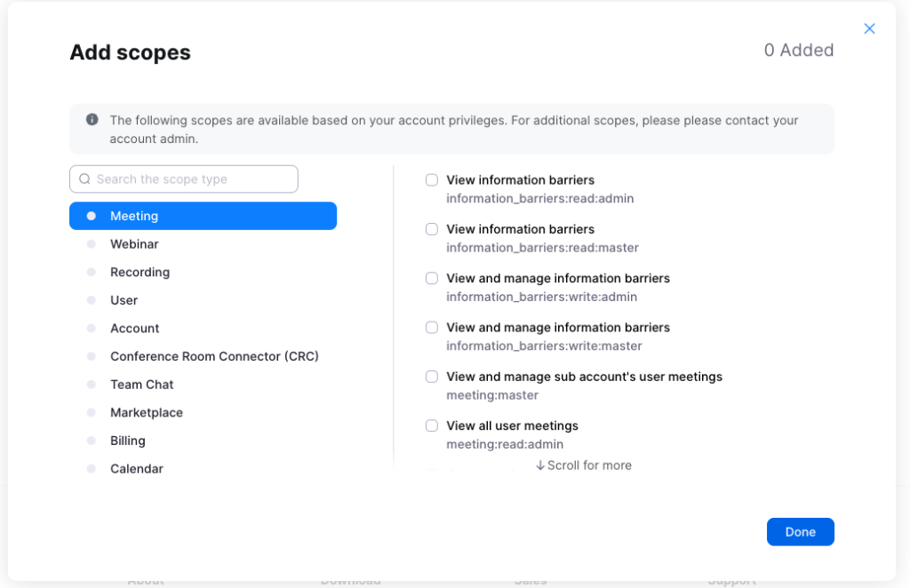Focus the Search the scope type field
This screenshot has height=588, width=910.
pos(192,179)
